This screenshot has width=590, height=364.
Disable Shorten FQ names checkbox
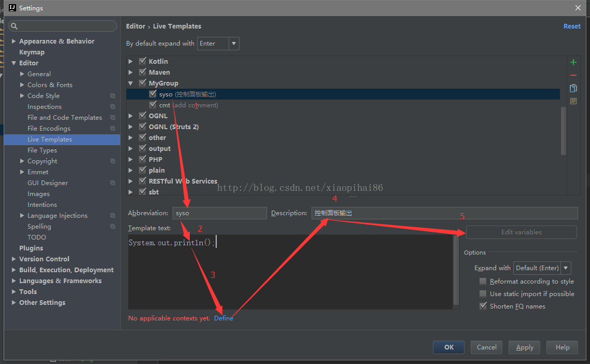pyautogui.click(x=483, y=306)
